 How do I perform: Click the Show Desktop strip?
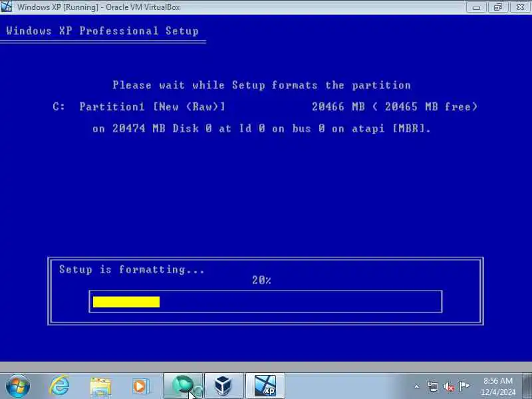[x=527, y=386]
